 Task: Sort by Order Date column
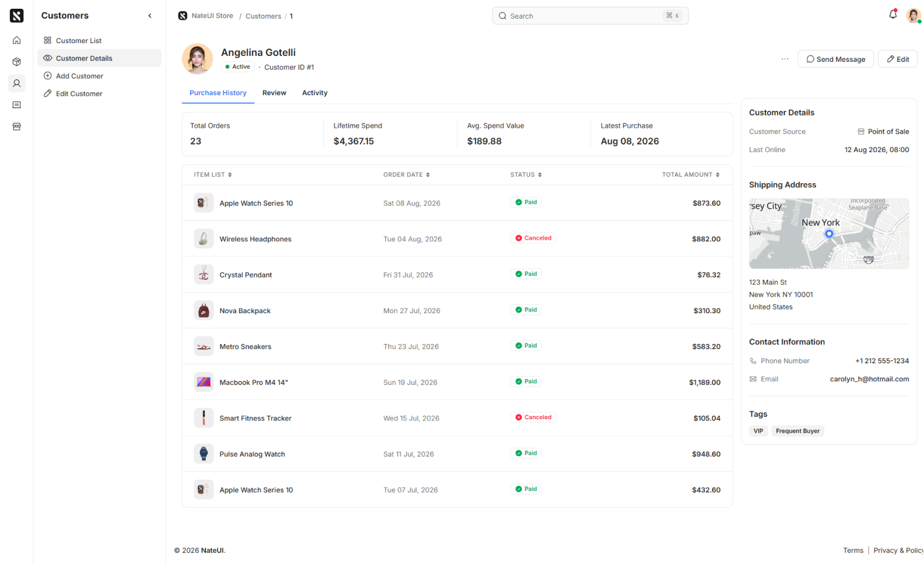407,175
